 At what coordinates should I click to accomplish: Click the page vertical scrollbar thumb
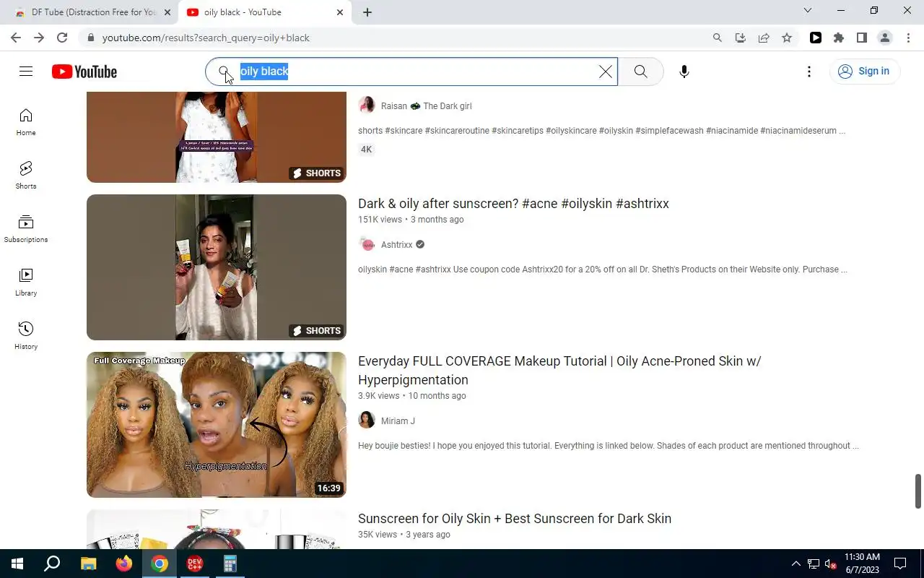[x=918, y=491]
